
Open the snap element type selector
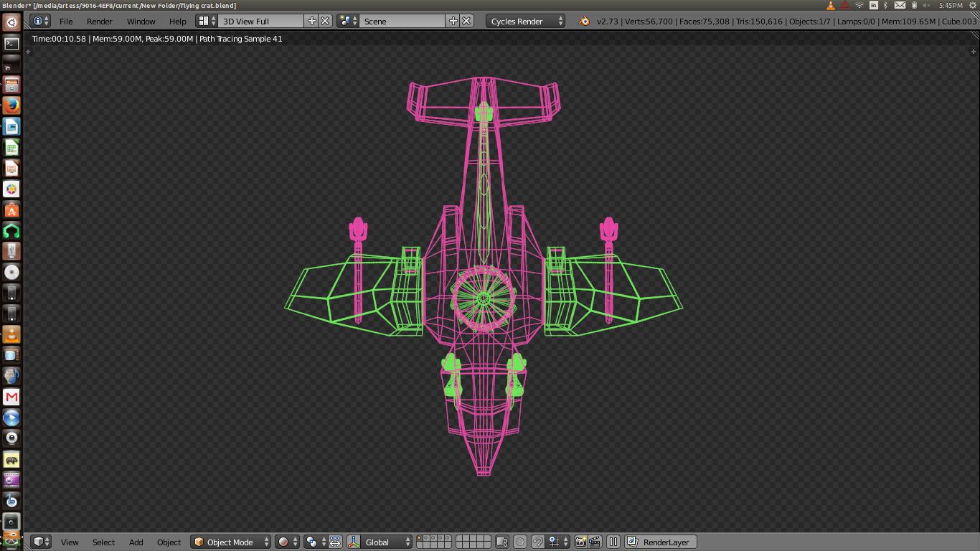[559, 542]
